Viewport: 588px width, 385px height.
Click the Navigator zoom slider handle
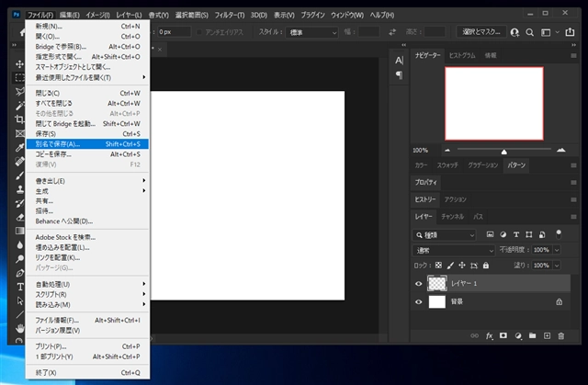[504, 152]
